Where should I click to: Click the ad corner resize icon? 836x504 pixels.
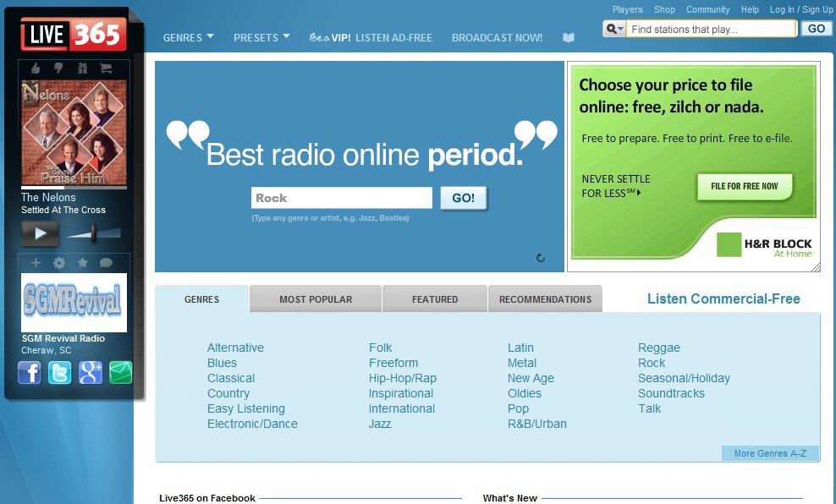(x=816, y=267)
